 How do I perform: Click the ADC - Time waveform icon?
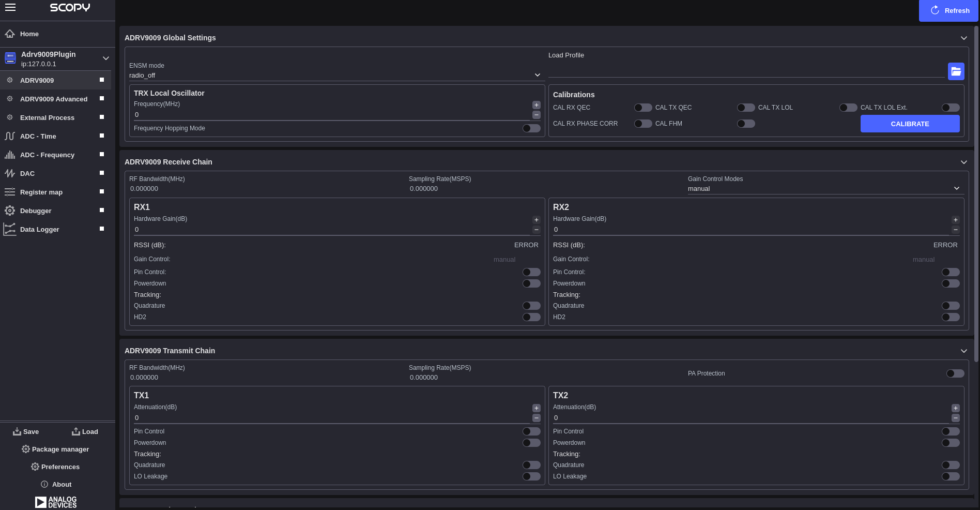(9, 136)
